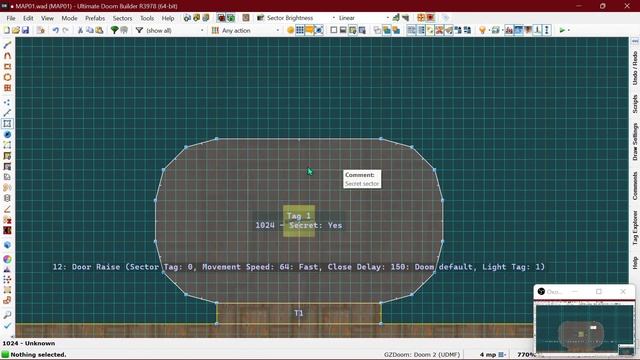Open the Undo / Redo side panel tab

(635, 68)
